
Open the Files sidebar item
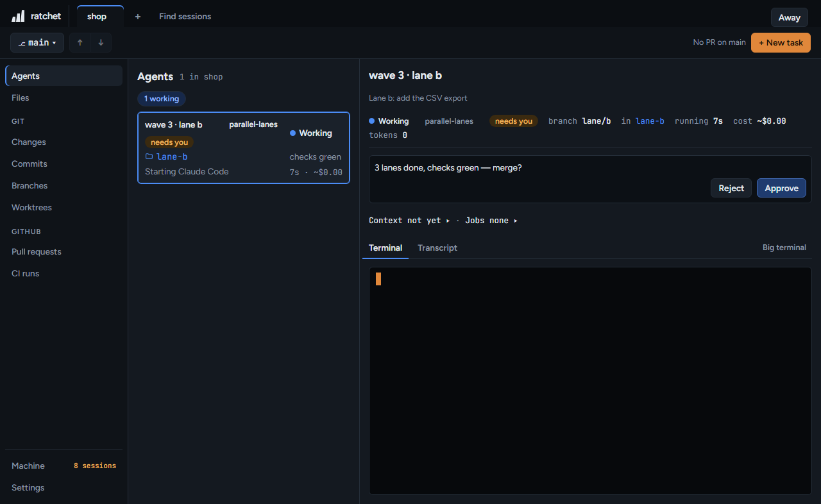(x=63, y=97)
